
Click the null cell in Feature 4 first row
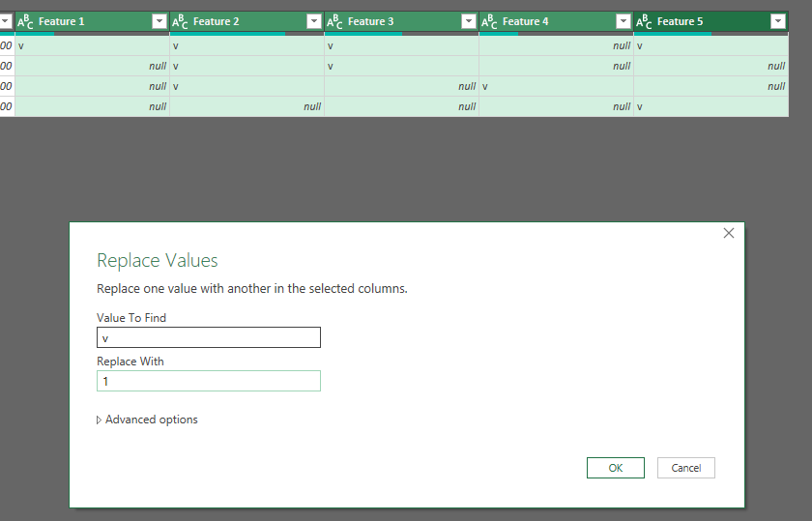point(557,45)
